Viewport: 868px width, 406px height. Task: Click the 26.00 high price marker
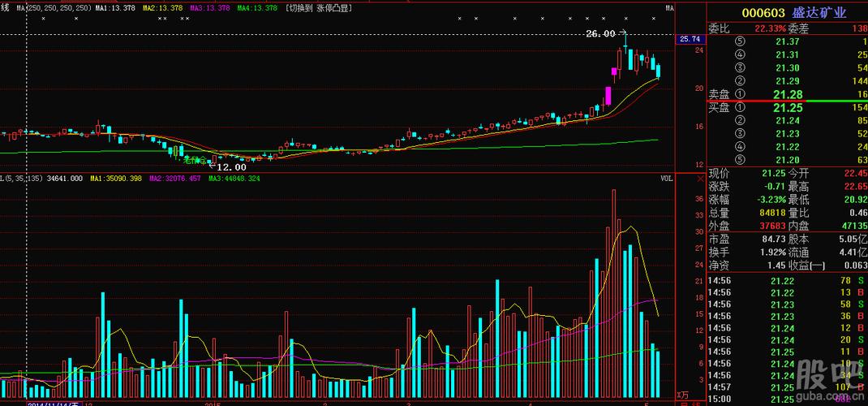coord(600,34)
